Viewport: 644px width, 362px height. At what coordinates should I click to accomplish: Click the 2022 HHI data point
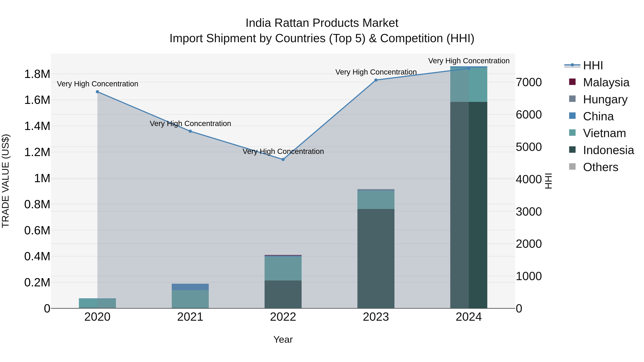pyautogui.click(x=283, y=159)
